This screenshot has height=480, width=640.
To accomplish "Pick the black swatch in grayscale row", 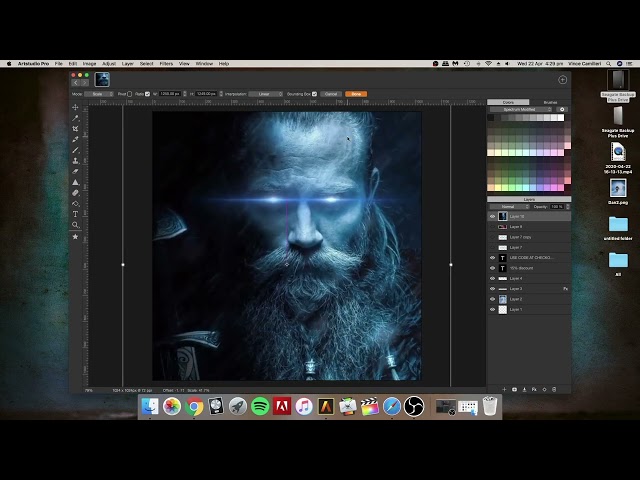I will tap(491, 118).
